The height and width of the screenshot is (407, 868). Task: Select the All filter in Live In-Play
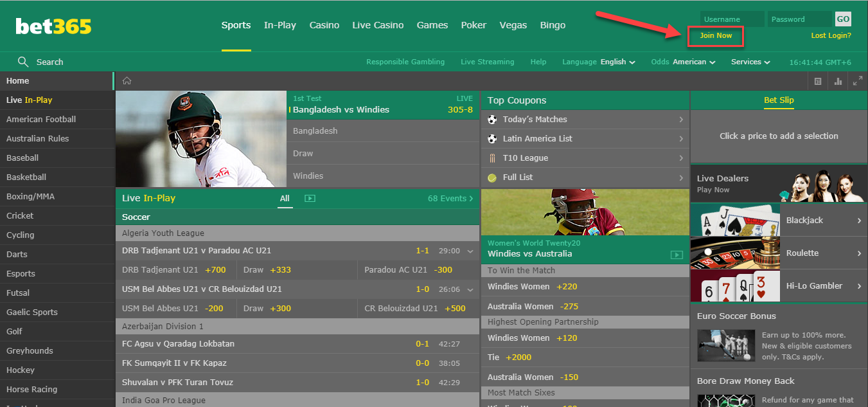285,199
